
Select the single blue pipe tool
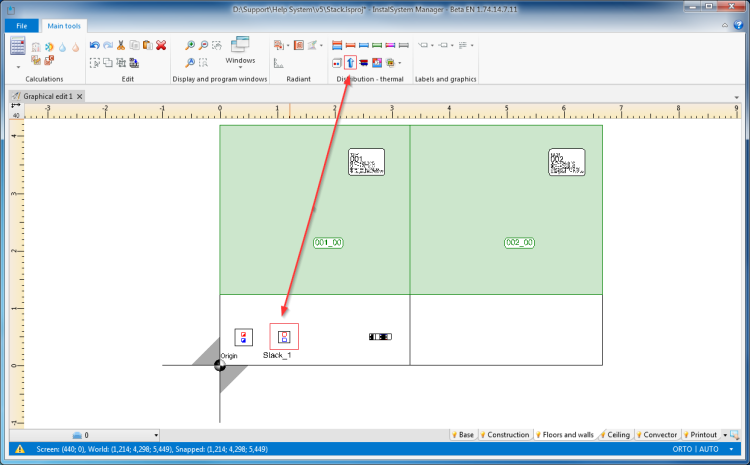[x=364, y=45]
